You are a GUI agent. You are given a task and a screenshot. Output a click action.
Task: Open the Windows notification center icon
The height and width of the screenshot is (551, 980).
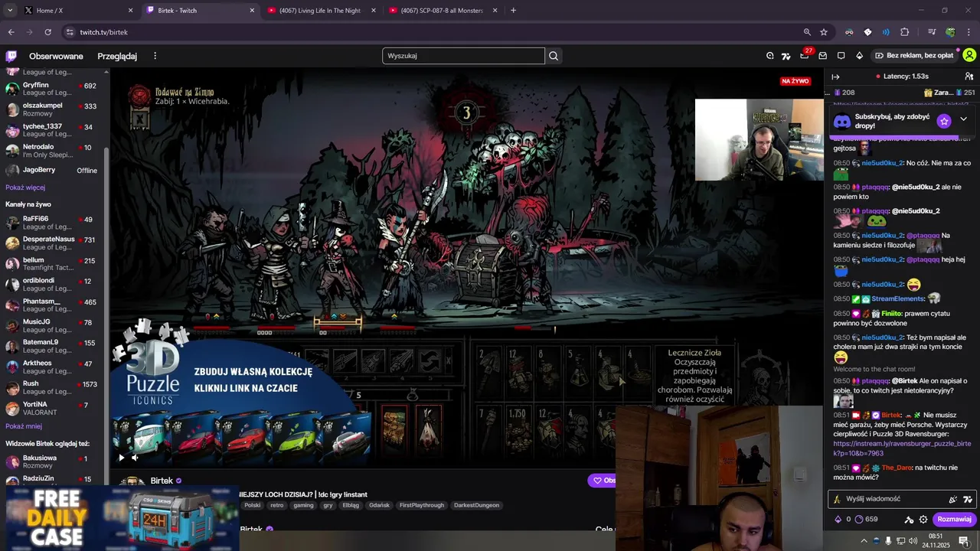[x=963, y=541]
